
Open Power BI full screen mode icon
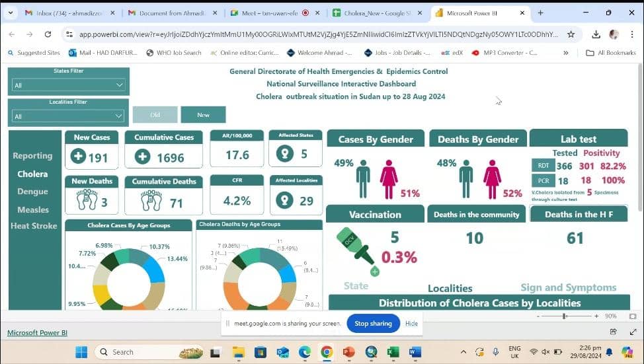pos(633,332)
